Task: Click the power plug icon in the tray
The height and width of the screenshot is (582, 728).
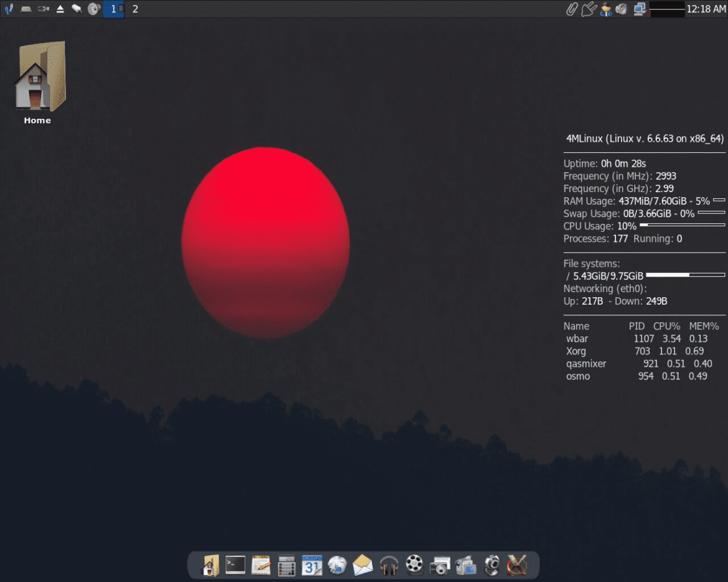Action: (588, 9)
